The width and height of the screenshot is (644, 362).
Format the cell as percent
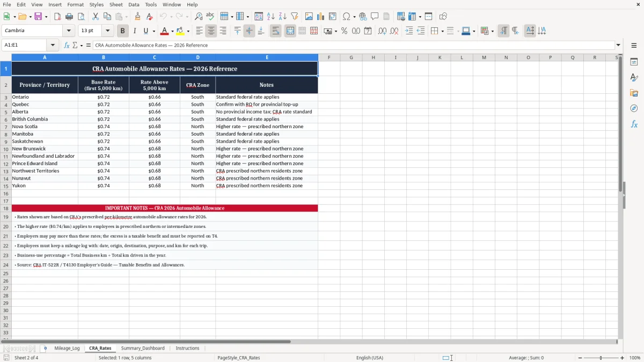344,31
